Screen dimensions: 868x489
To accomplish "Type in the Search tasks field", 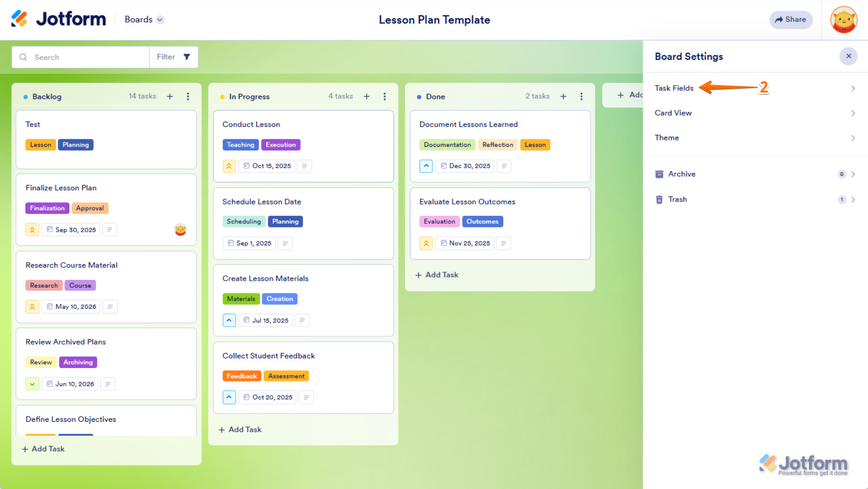I will pos(86,57).
